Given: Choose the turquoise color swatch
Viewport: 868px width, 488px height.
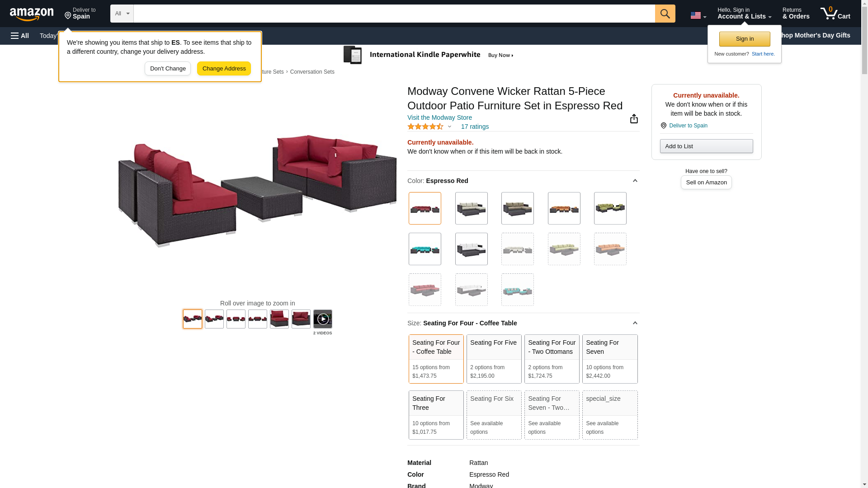Looking at the screenshot, I should pos(425,249).
